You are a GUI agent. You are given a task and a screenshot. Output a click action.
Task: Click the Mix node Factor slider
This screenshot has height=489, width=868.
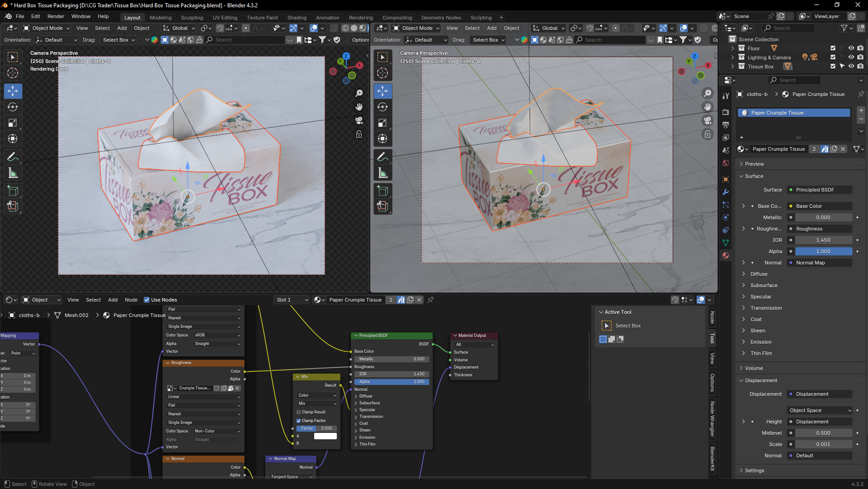coord(317,428)
